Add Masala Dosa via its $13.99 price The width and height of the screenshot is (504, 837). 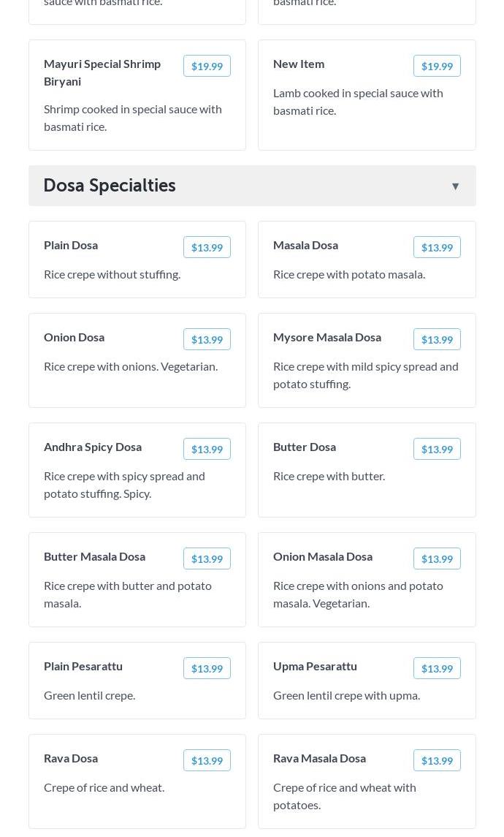coord(437,247)
